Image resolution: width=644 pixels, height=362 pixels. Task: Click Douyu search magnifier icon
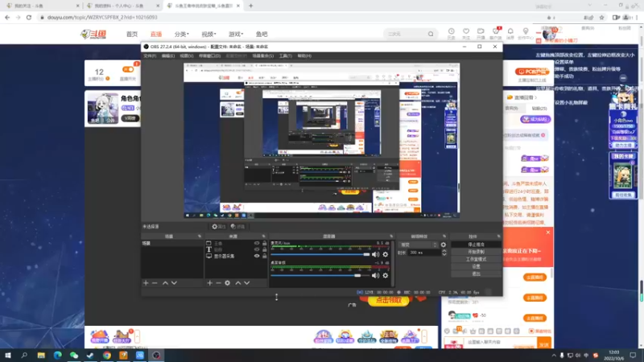point(431,34)
